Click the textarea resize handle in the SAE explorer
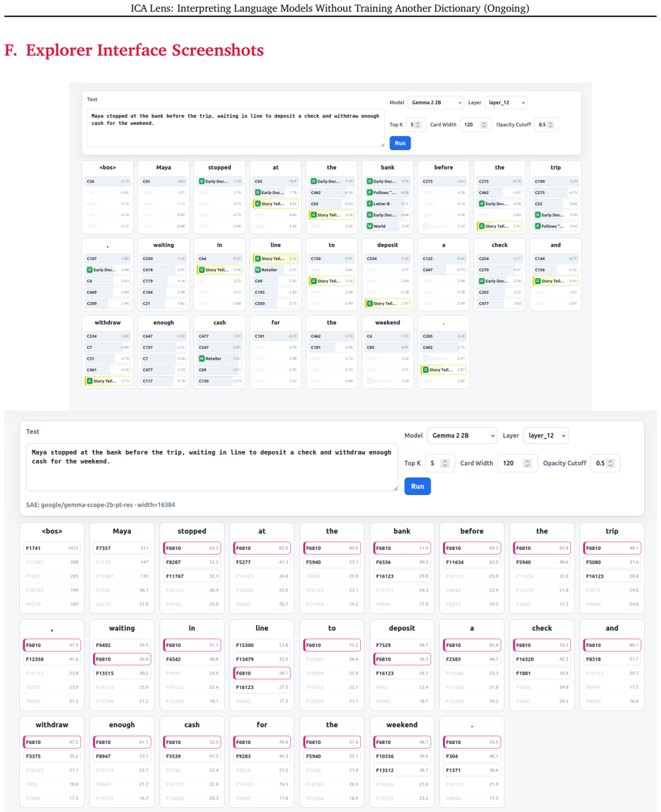Image resolution: width=661 pixels, height=812 pixels. coord(395,487)
